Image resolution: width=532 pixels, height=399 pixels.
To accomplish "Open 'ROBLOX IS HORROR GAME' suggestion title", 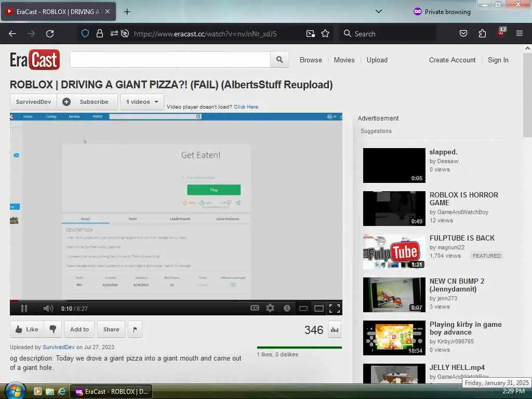I will click(x=463, y=199).
